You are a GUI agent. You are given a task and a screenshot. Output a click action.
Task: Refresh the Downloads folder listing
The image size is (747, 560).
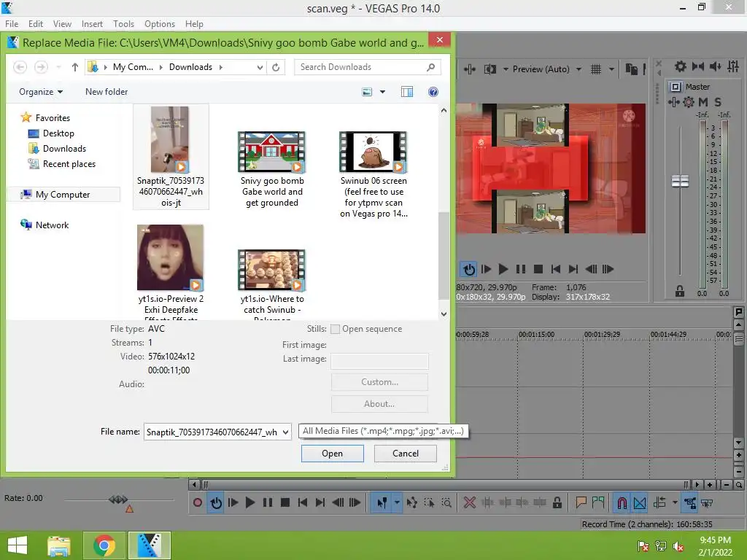tap(276, 67)
